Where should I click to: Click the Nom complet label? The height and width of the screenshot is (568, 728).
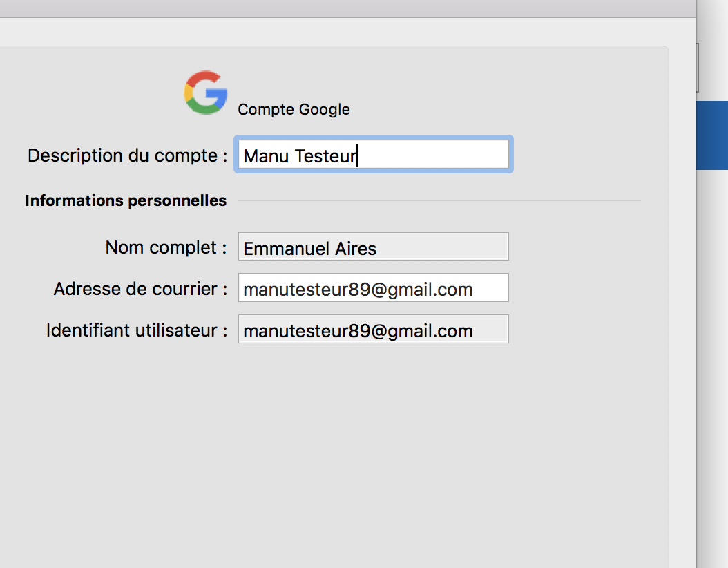tap(166, 247)
